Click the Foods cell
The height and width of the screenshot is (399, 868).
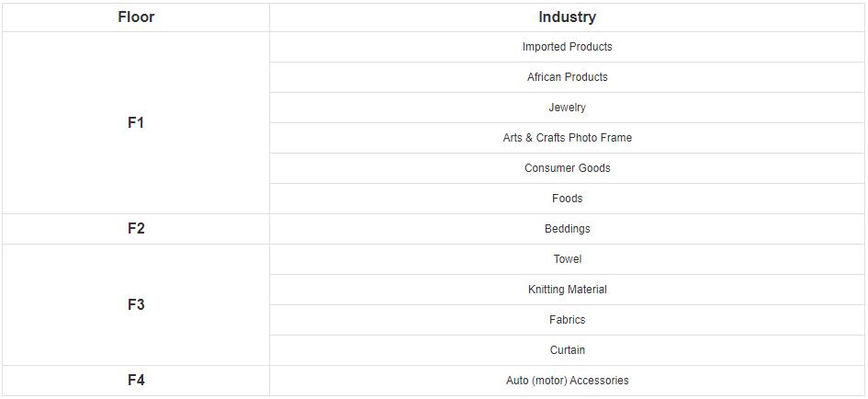567,199
